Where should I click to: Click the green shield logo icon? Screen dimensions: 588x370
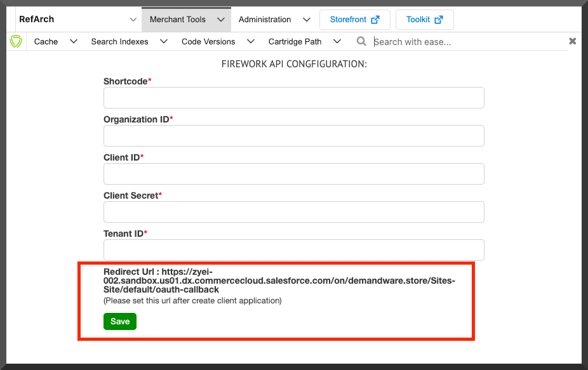point(16,41)
